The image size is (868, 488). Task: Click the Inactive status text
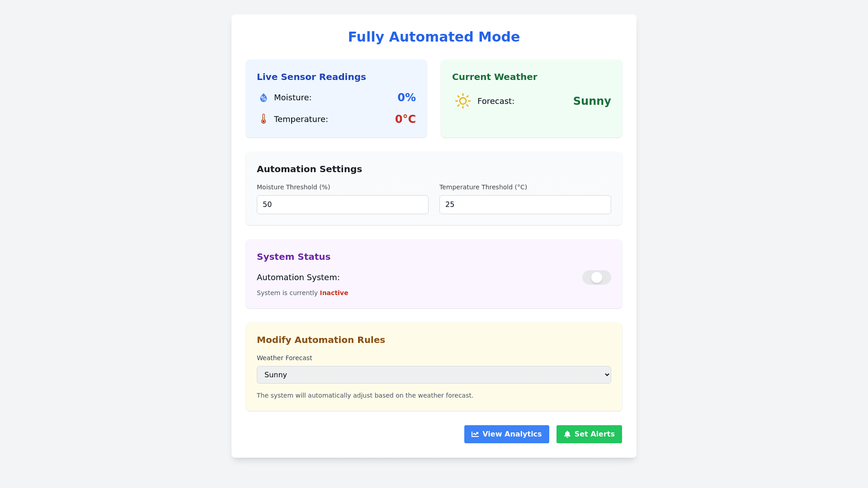[x=334, y=293]
